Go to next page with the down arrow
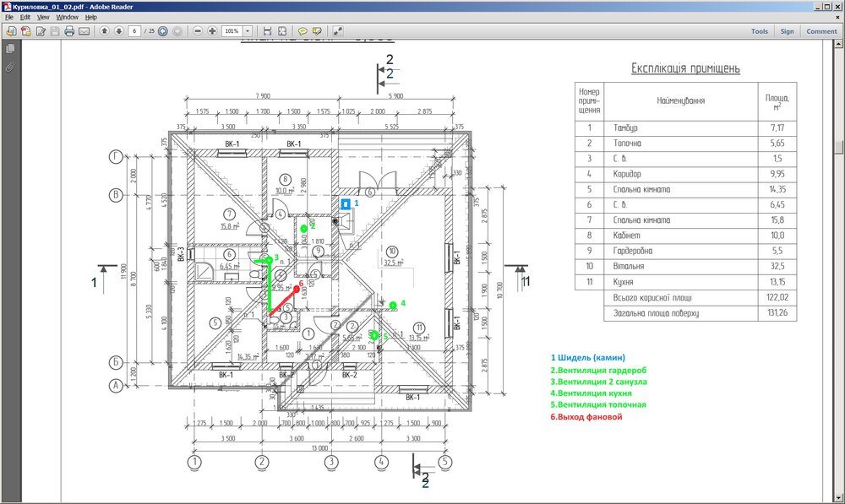The height and width of the screenshot is (504, 845). [x=119, y=31]
